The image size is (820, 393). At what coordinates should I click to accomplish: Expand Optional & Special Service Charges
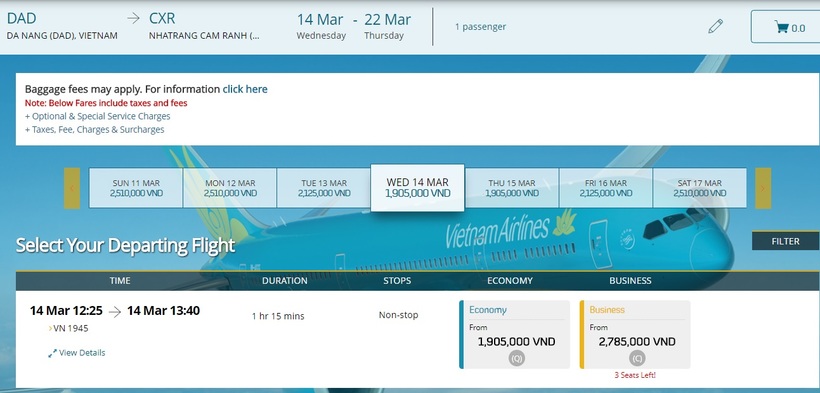tap(98, 116)
